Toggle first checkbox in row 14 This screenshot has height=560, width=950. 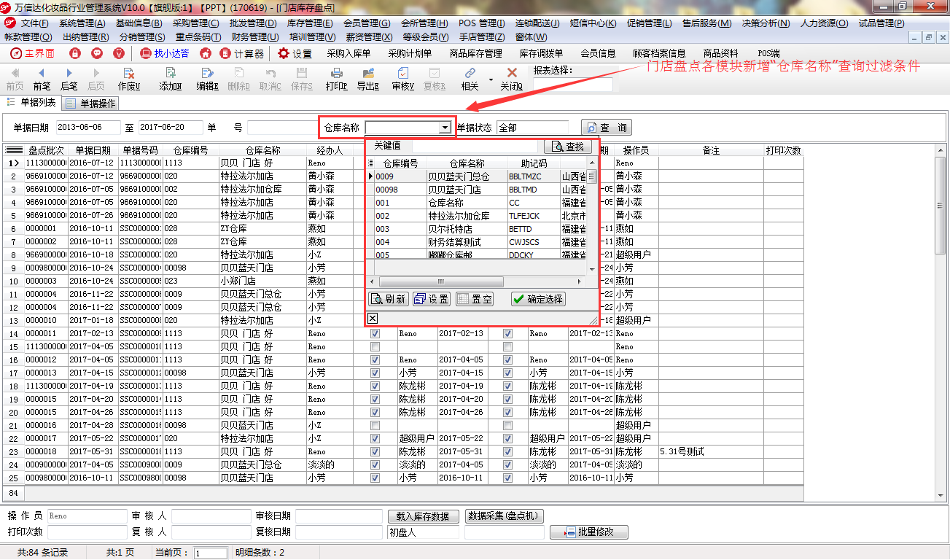click(x=375, y=334)
